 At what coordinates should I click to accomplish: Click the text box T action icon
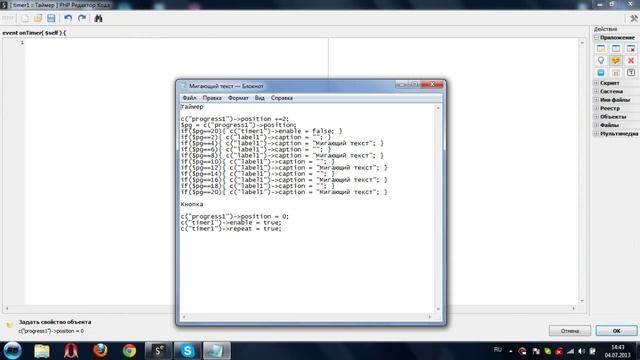631,73
